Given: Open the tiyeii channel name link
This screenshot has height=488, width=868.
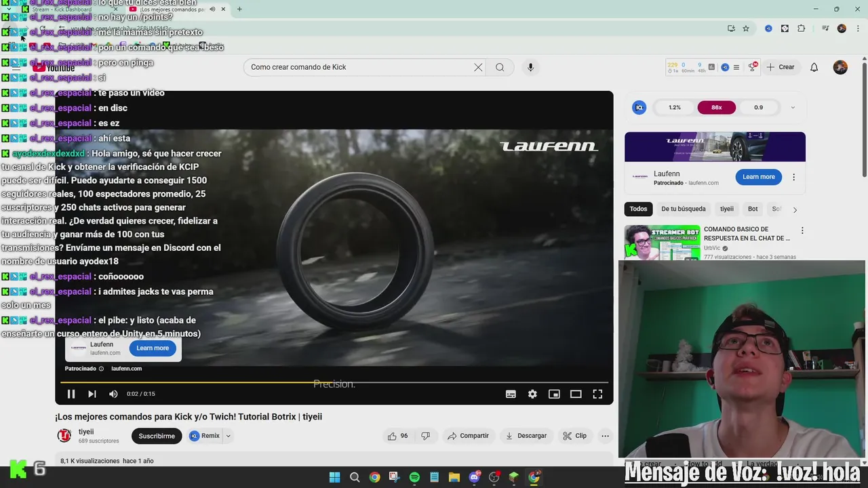Looking at the screenshot, I should (x=86, y=432).
